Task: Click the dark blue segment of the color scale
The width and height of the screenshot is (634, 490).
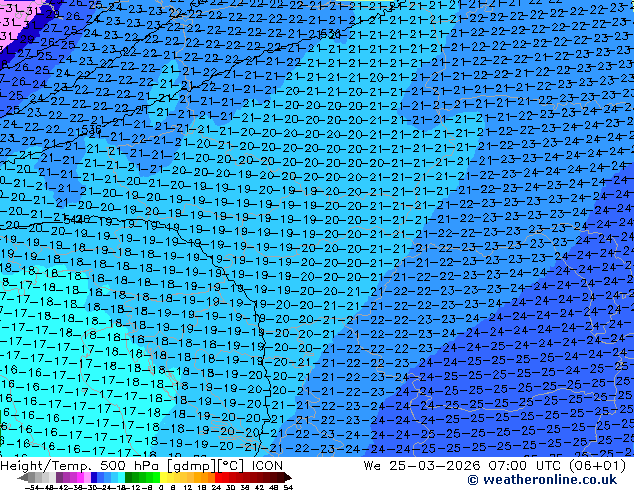Action: [94, 477]
